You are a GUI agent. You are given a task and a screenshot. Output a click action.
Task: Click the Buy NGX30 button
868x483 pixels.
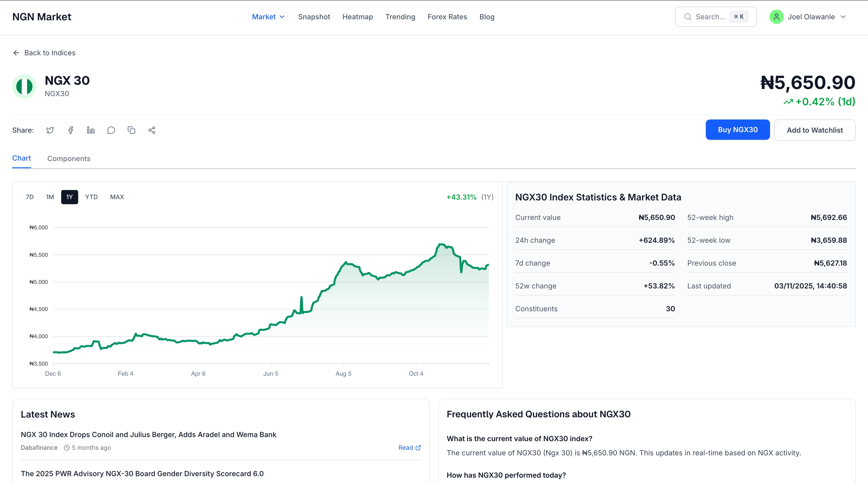pos(738,130)
